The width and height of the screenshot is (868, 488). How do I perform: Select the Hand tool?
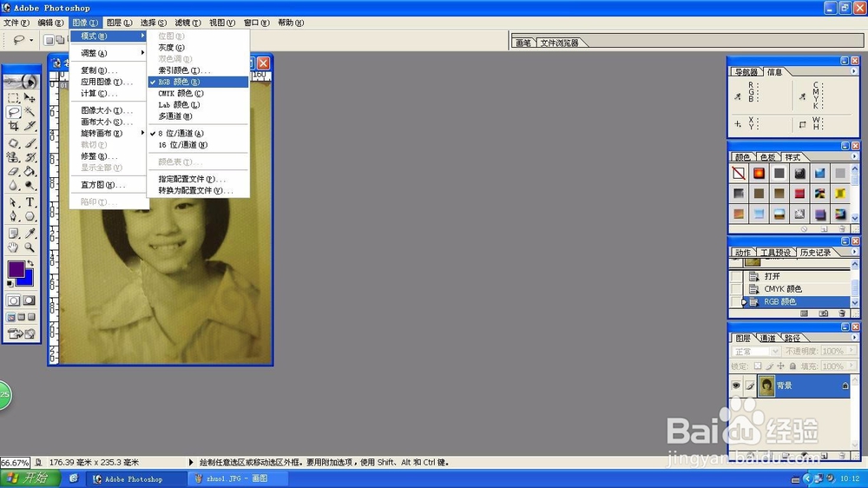(14, 247)
